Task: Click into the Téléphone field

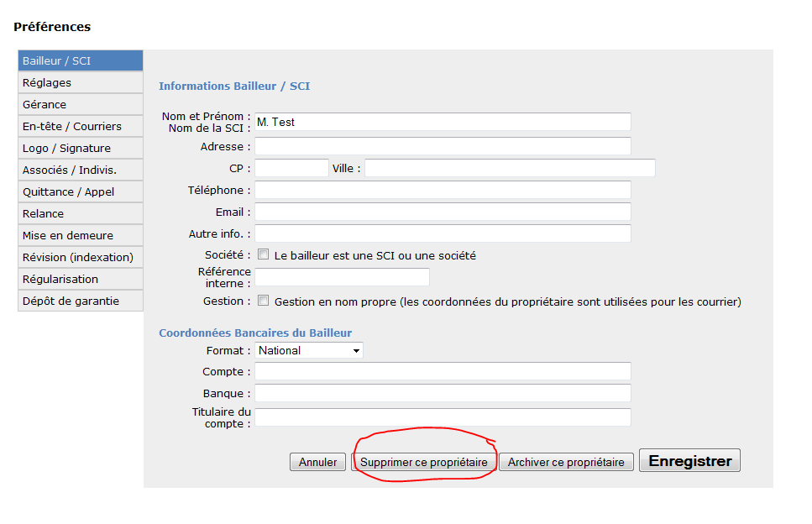Action: tap(443, 190)
